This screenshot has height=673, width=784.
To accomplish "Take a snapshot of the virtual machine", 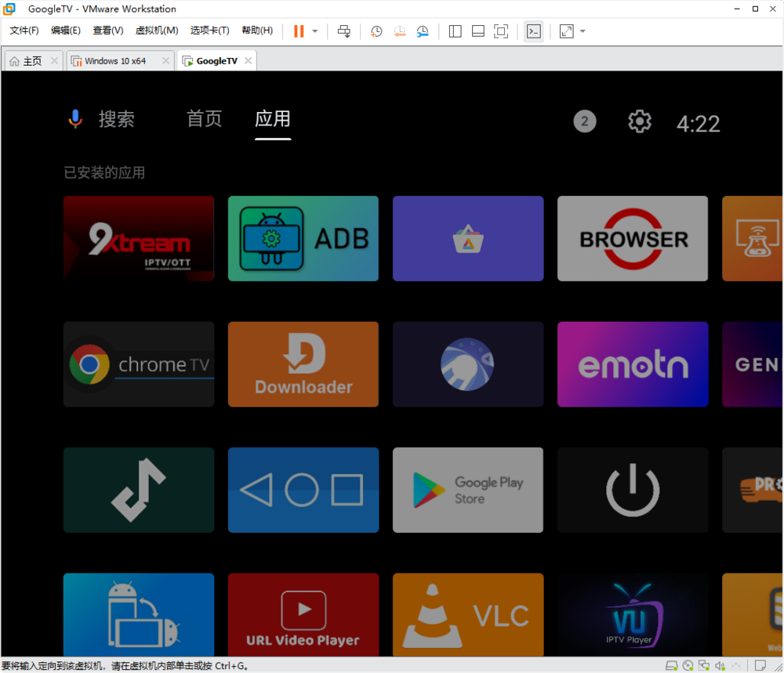I will [x=376, y=31].
